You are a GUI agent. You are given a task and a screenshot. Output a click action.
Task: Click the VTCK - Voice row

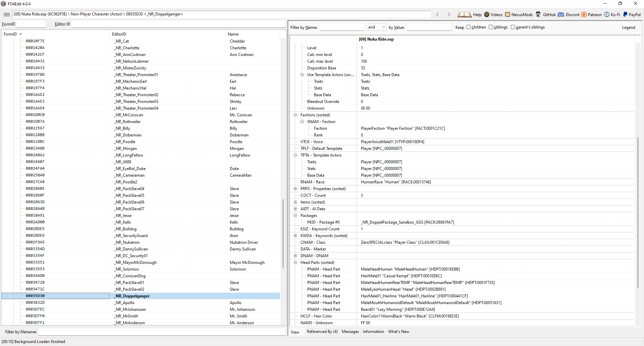(462, 142)
